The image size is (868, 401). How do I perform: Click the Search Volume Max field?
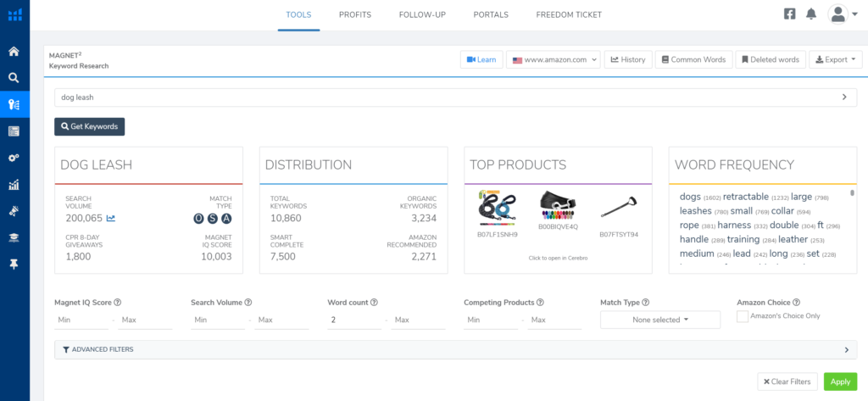[x=281, y=320]
